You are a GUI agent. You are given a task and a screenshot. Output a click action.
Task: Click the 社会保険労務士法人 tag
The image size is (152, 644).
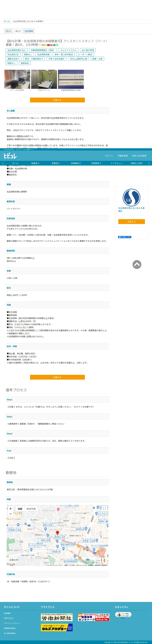tap(16, 50)
